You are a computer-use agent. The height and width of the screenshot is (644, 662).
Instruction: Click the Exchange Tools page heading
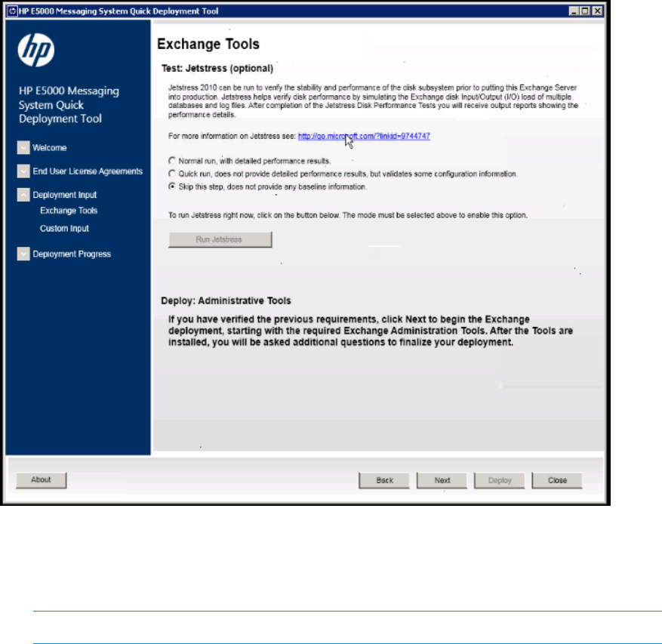pos(208,44)
